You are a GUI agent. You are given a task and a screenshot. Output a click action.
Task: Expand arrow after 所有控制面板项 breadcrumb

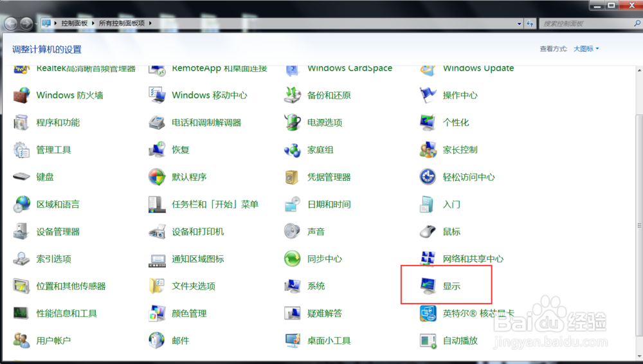(x=150, y=23)
